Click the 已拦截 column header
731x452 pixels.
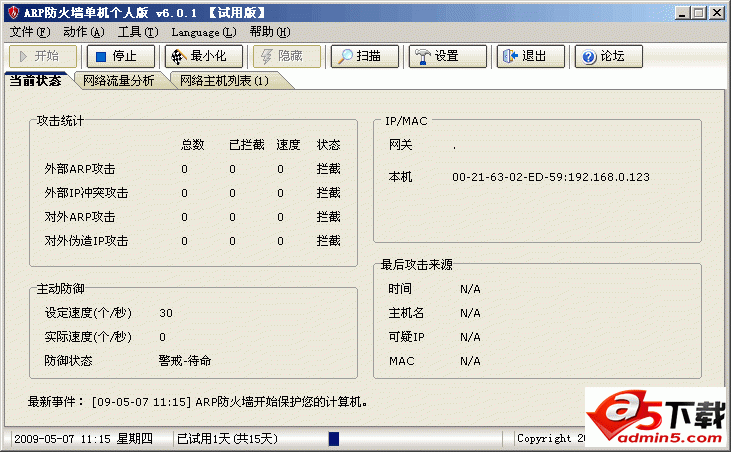[x=247, y=145]
